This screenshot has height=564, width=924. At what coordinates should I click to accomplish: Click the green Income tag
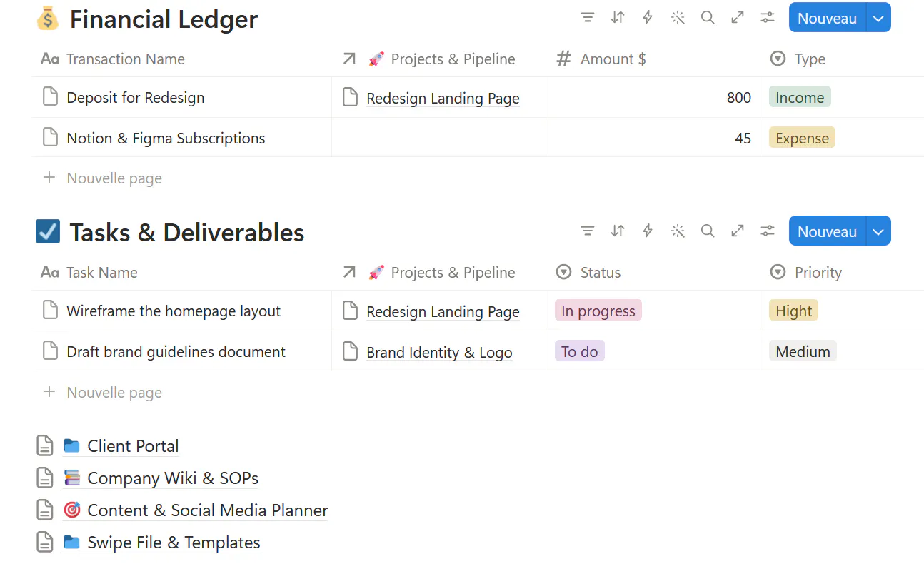point(800,98)
